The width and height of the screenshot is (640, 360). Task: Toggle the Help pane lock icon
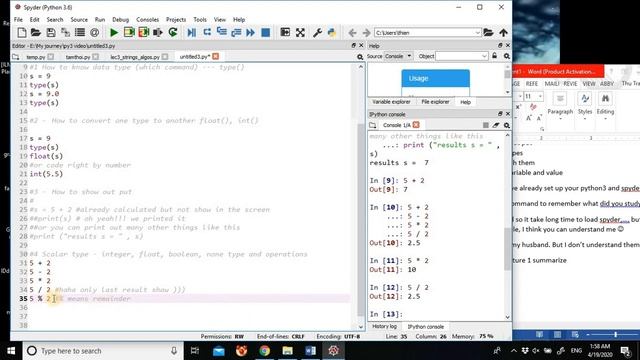[494, 56]
